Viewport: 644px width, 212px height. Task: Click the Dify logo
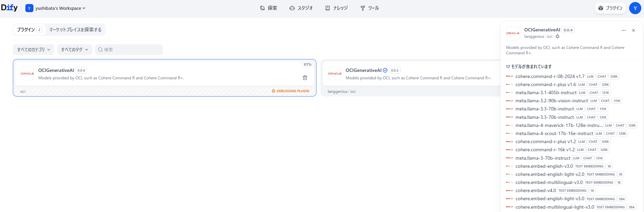pos(9,8)
